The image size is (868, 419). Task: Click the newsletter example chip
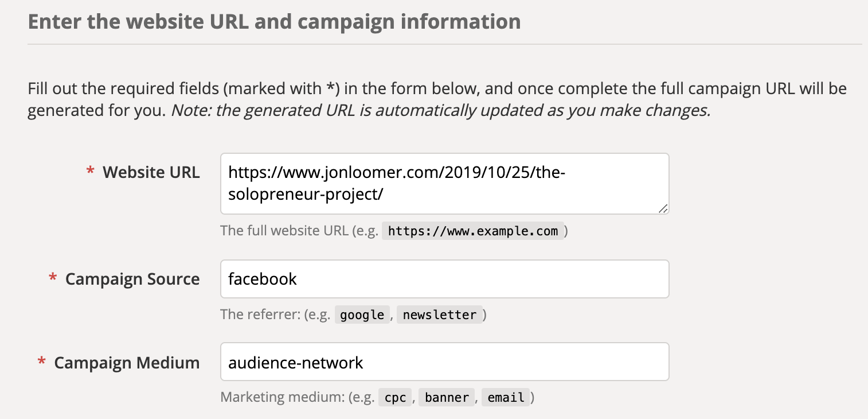pyautogui.click(x=439, y=315)
